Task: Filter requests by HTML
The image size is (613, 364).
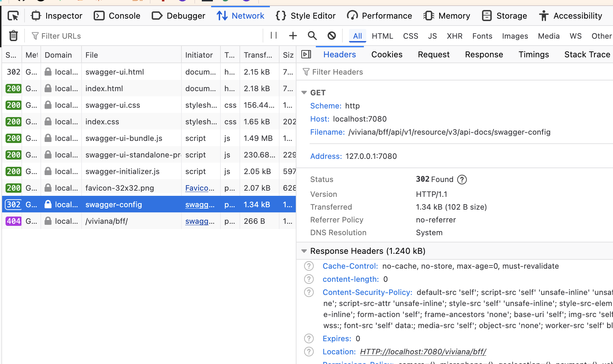Action: click(383, 36)
